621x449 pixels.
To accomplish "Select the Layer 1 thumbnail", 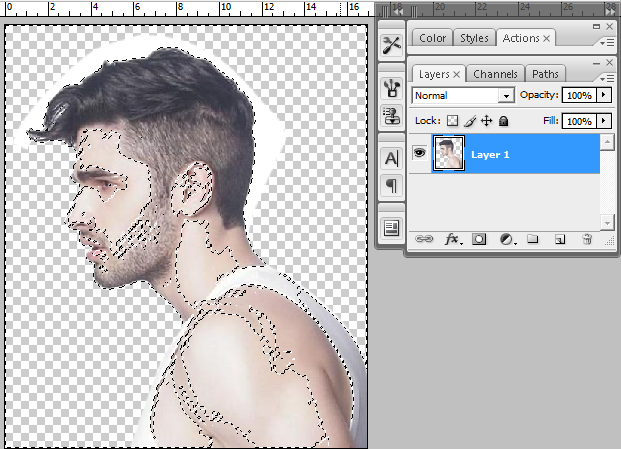I will click(449, 153).
